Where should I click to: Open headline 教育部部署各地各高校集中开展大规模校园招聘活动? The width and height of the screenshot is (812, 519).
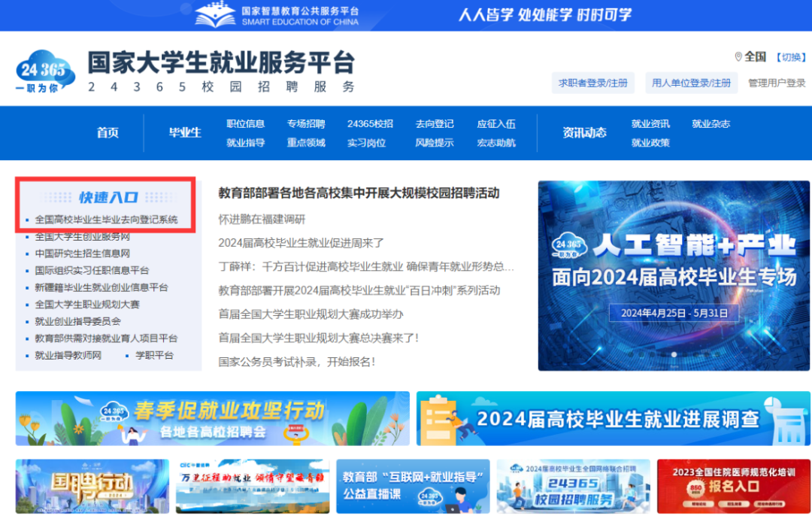(x=359, y=193)
